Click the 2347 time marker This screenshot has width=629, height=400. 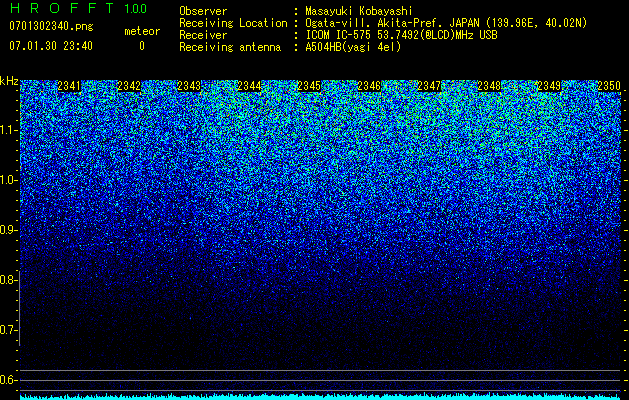click(429, 86)
